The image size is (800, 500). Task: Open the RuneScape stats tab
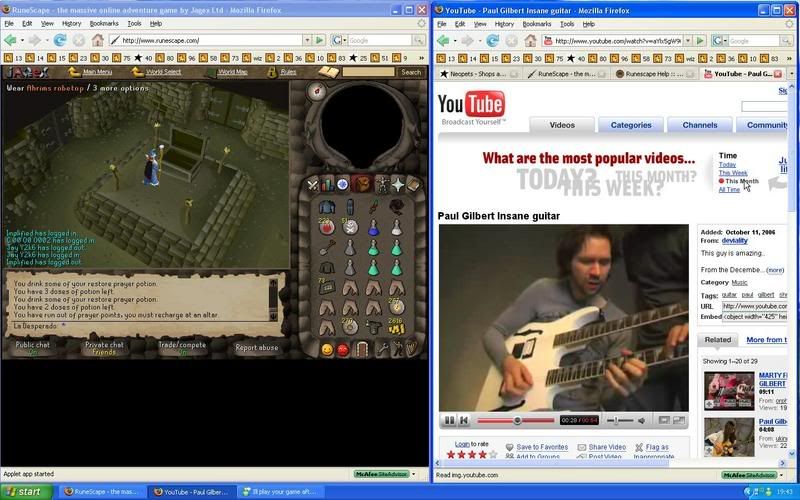point(327,185)
